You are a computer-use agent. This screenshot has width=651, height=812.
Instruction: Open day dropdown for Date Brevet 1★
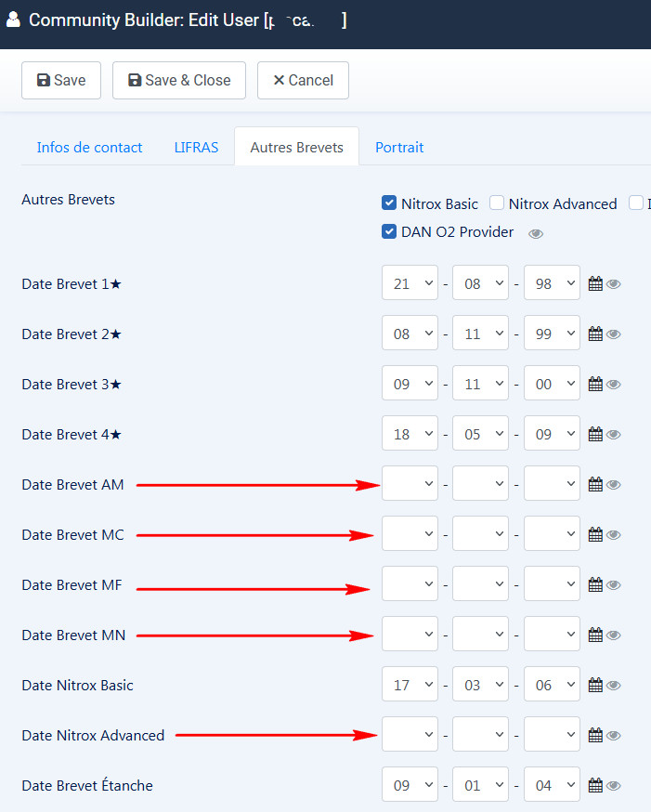[x=410, y=283]
